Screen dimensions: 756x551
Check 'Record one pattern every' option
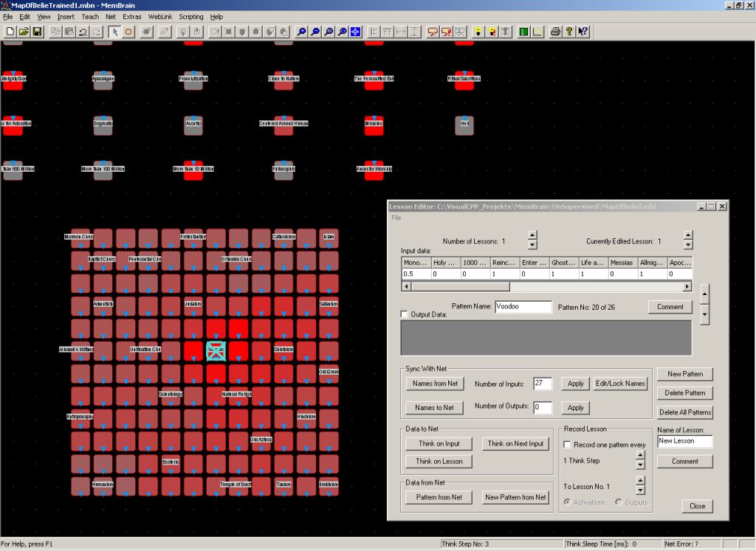(567, 445)
